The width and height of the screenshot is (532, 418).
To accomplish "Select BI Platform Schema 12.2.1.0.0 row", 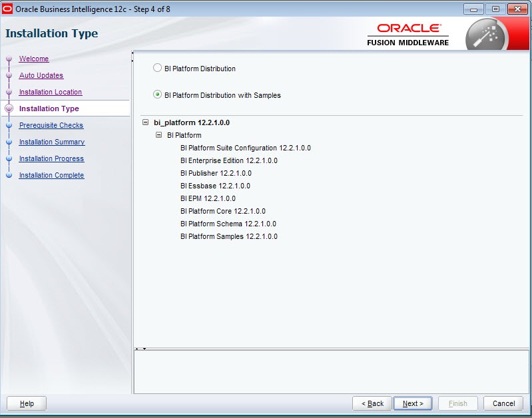I will (228, 224).
